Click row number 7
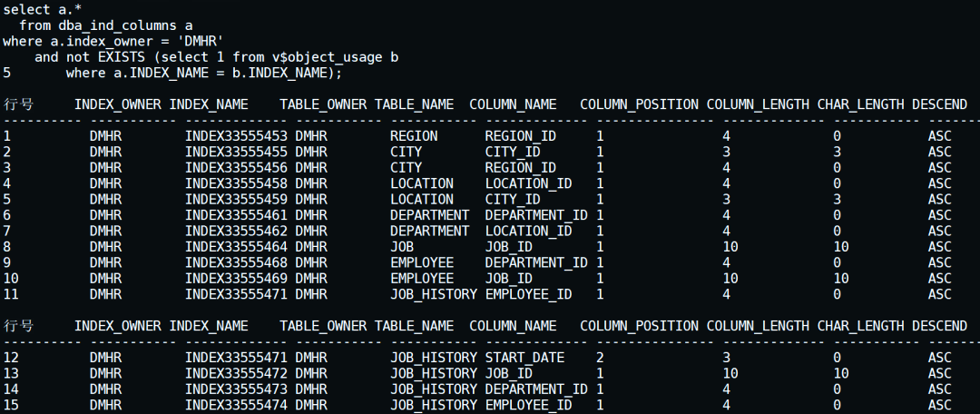The height and width of the screenshot is (414, 980). pyautogui.click(x=7, y=231)
